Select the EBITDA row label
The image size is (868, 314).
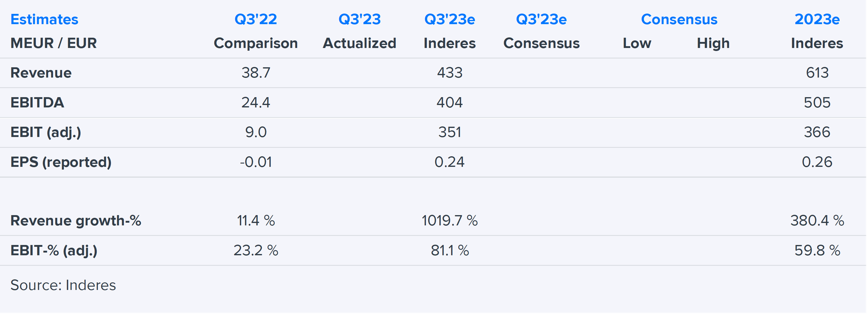[37, 102]
